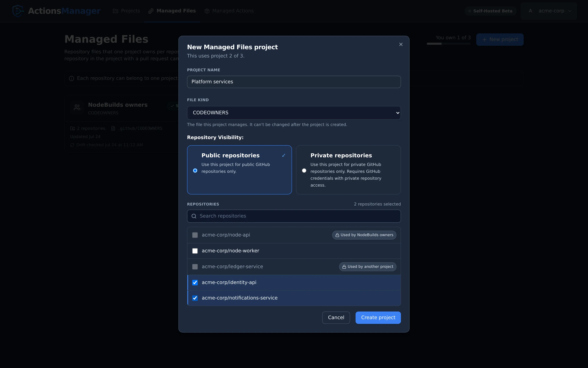The width and height of the screenshot is (588, 368).
Task: Click the Project Name input field
Action: click(x=294, y=82)
